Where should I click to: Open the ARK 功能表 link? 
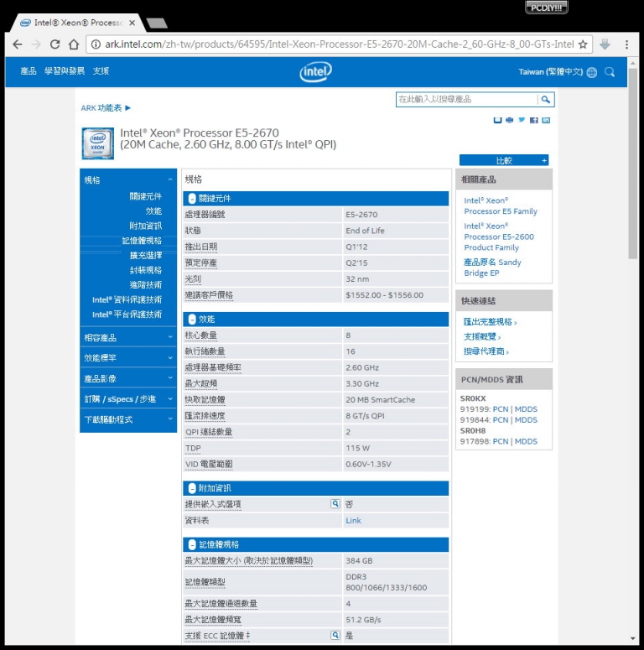[x=106, y=108]
